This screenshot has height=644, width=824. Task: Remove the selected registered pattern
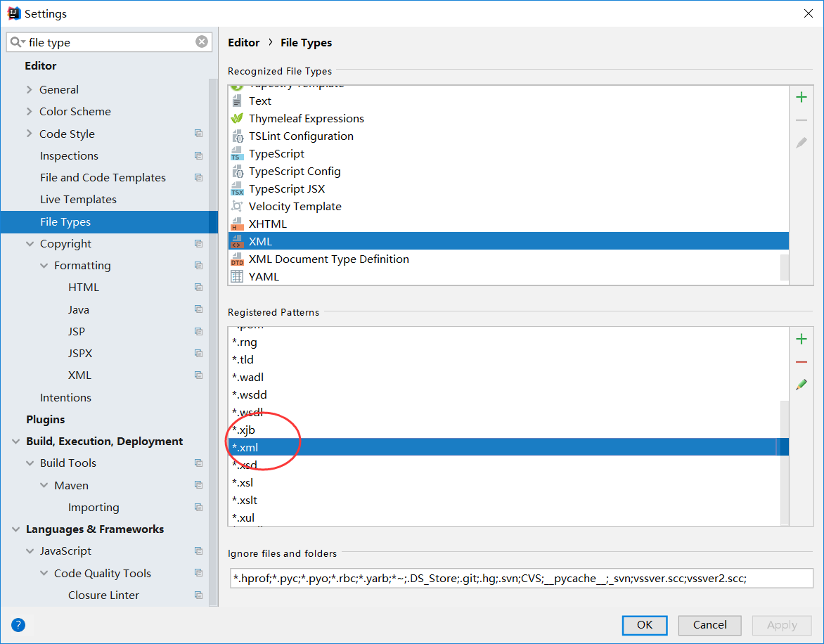pyautogui.click(x=802, y=362)
